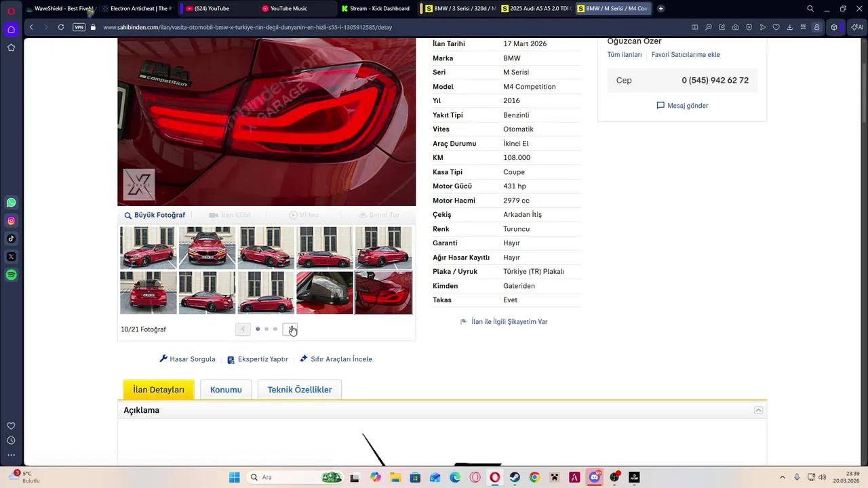Go to next thumbnail page arrow
This screenshot has width=868, height=488.
[x=290, y=329]
